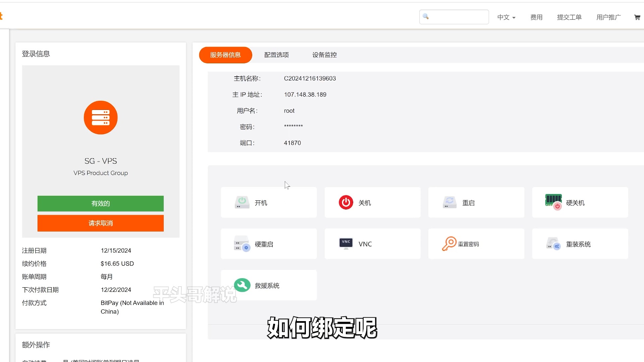Open the 费用 menu item
This screenshot has height=362, width=644.
536,17
